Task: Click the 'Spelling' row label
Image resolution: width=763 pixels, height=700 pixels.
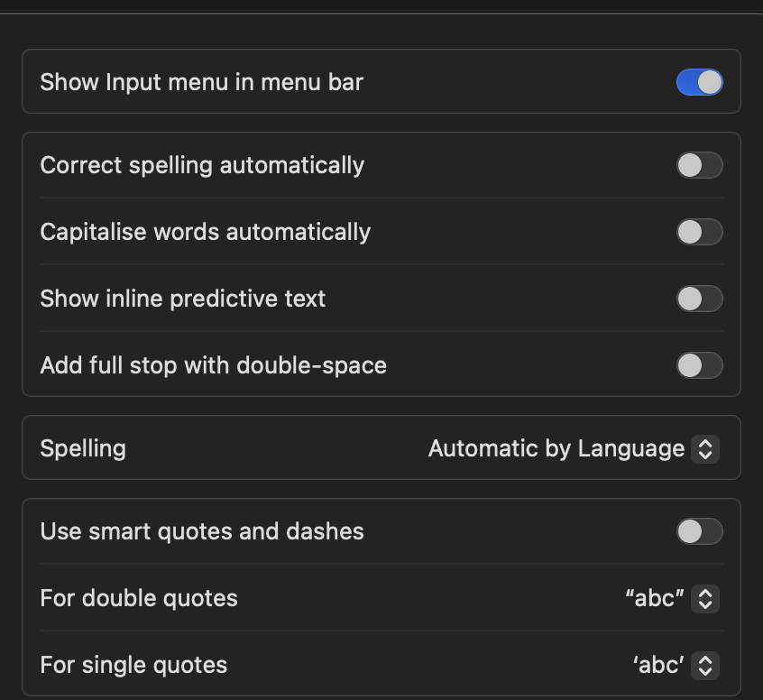Action: tap(83, 449)
